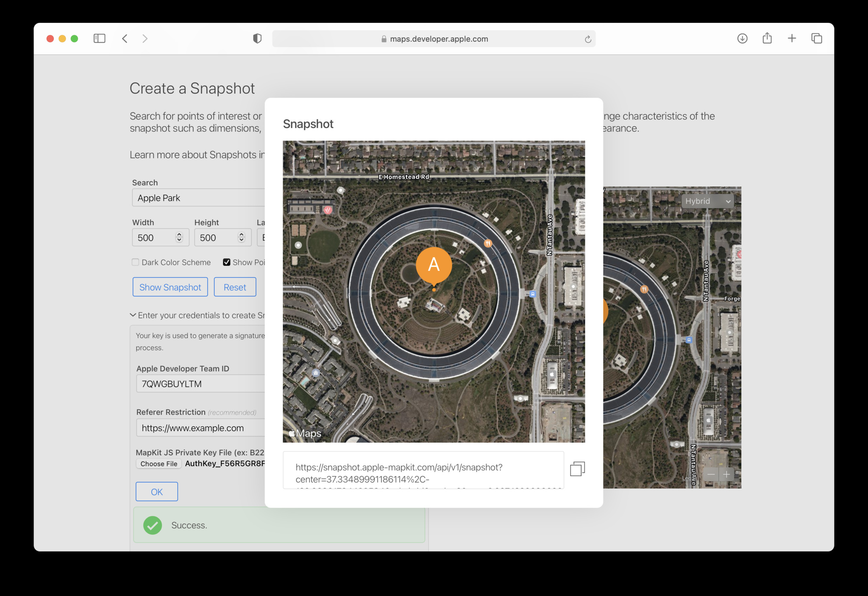Adjust the Height stepper arrows
Image resolution: width=868 pixels, height=596 pixels.
[x=242, y=237]
